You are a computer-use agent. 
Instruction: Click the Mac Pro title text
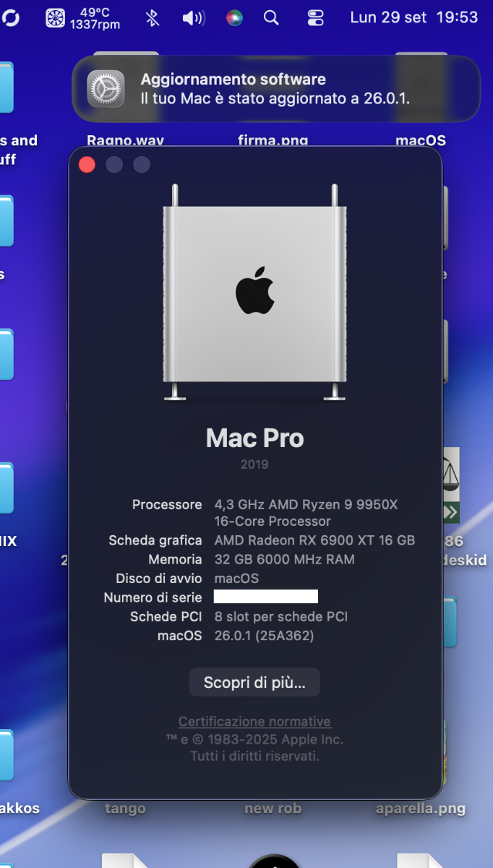pyautogui.click(x=254, y=438)
